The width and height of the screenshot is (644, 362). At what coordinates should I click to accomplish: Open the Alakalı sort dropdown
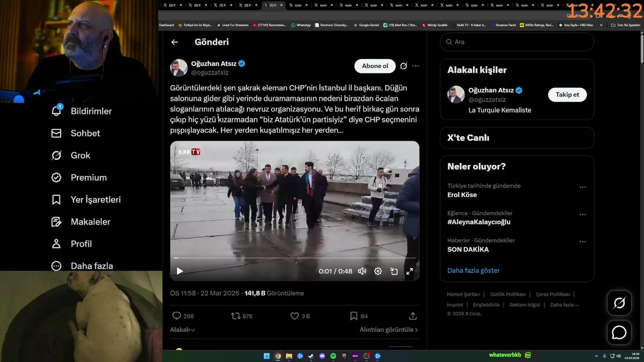[x=183, y=330]
